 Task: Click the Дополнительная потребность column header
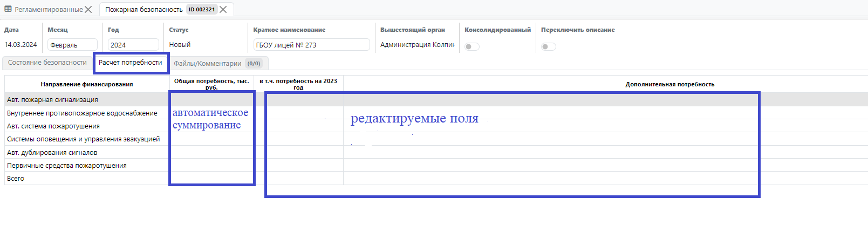click(x=669, y=84)
